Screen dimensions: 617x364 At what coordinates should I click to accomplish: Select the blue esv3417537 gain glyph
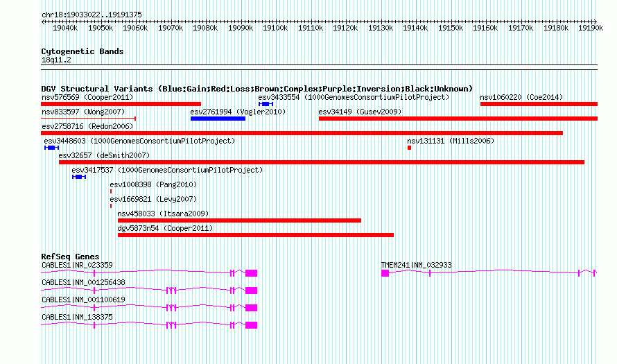[79, 177]
